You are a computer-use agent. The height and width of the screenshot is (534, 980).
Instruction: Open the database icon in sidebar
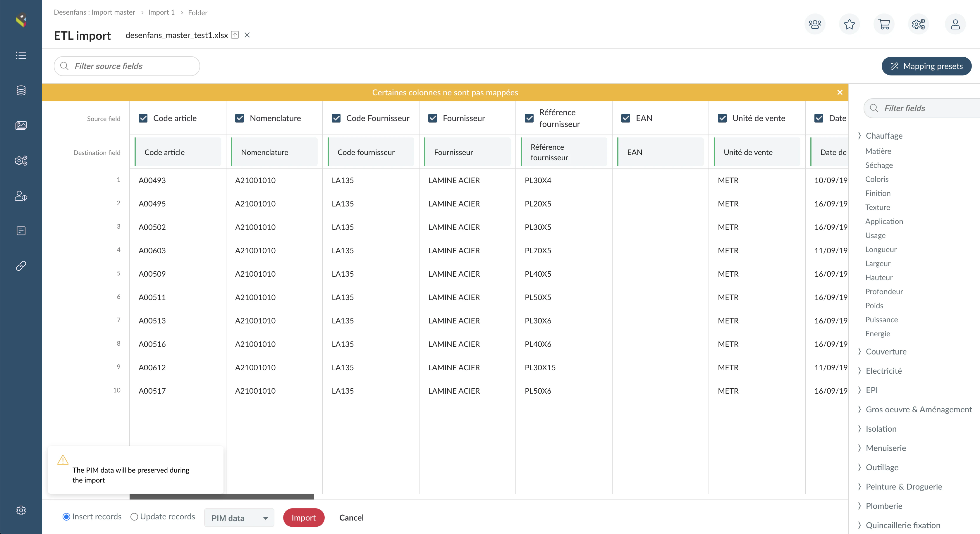[21, 91]
